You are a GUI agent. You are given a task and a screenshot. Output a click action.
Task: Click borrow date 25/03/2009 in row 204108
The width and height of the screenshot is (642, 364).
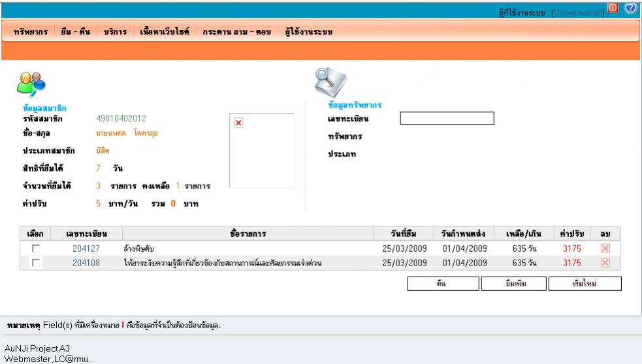coord(404,263)
